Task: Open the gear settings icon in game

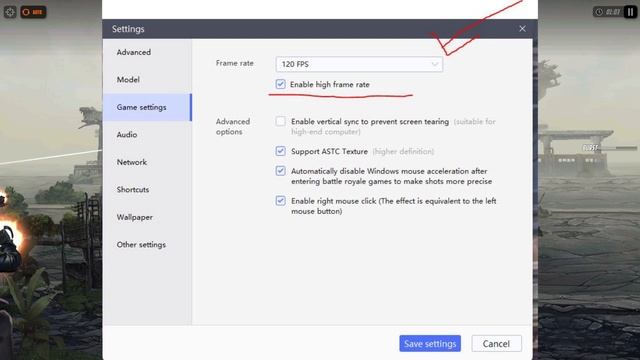Action: point(10,12)
